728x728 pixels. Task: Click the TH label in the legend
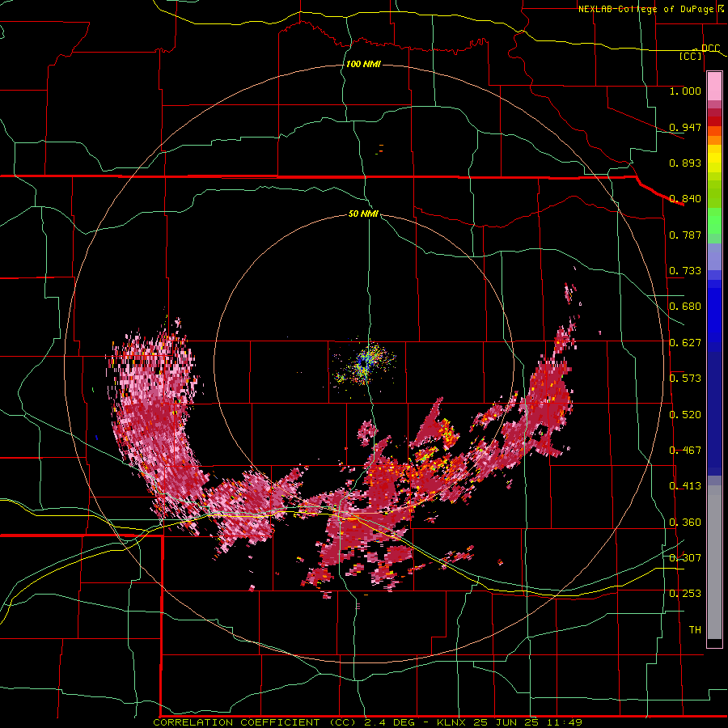[695, 630]
